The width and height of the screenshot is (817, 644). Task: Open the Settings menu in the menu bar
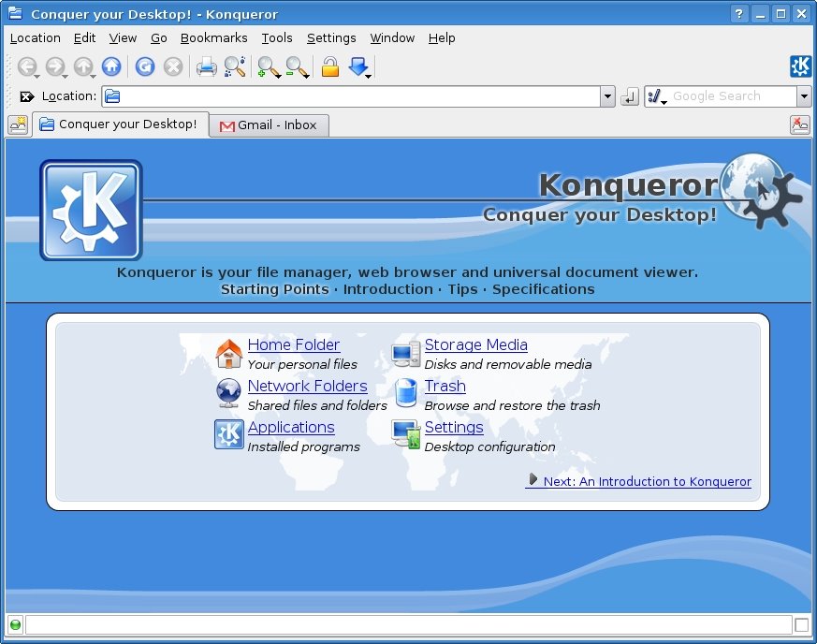point(331,38)
